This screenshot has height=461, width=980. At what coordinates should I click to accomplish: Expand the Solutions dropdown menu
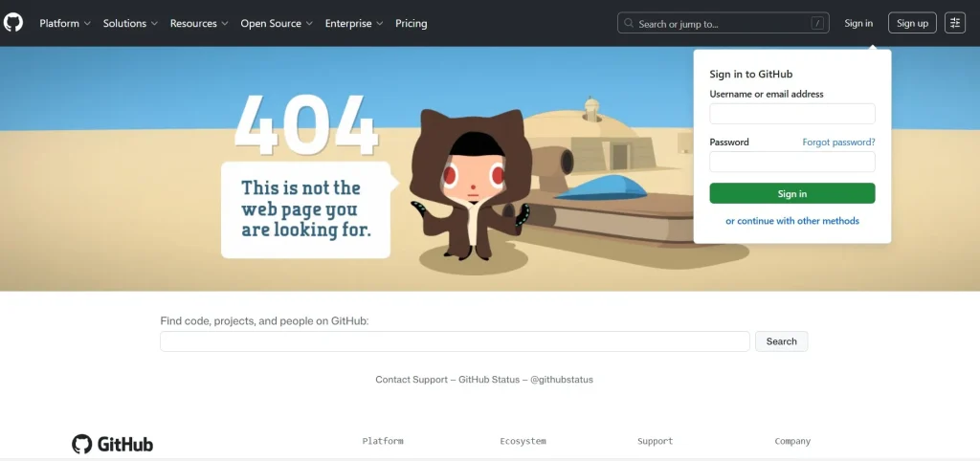pos(130,23)
